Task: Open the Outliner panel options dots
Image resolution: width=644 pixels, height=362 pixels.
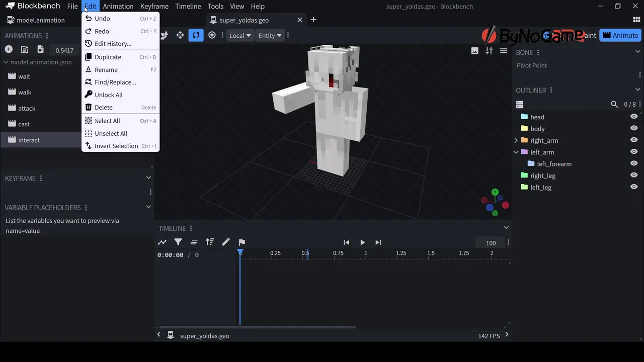Action: 551,90
